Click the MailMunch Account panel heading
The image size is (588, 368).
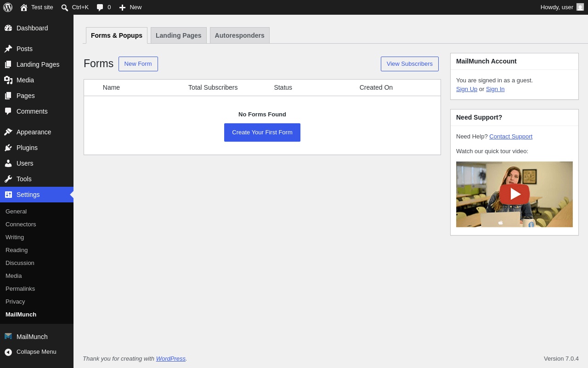pyautogui.click(x=486, y=61)
